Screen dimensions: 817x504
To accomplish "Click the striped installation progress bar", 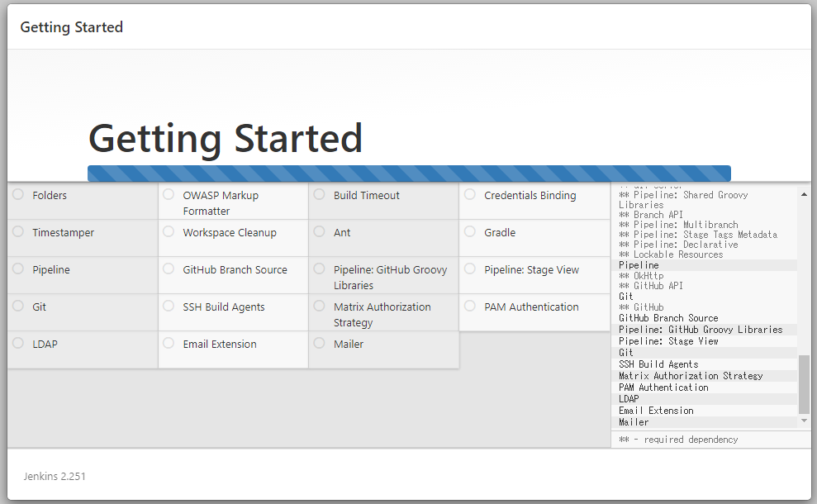I will pyautogui.click(x=409, y=173).
